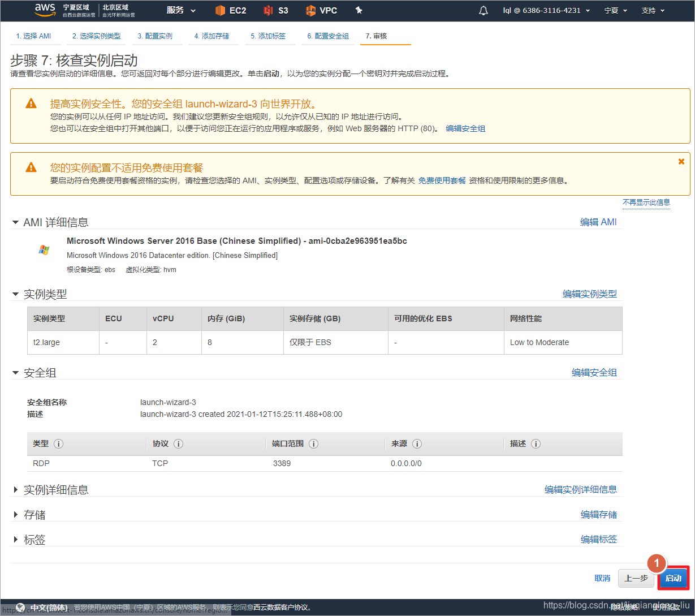This screenshot has width=695, height=616.
Task: Select step 7 审核 tab
Action: point(376,36)
